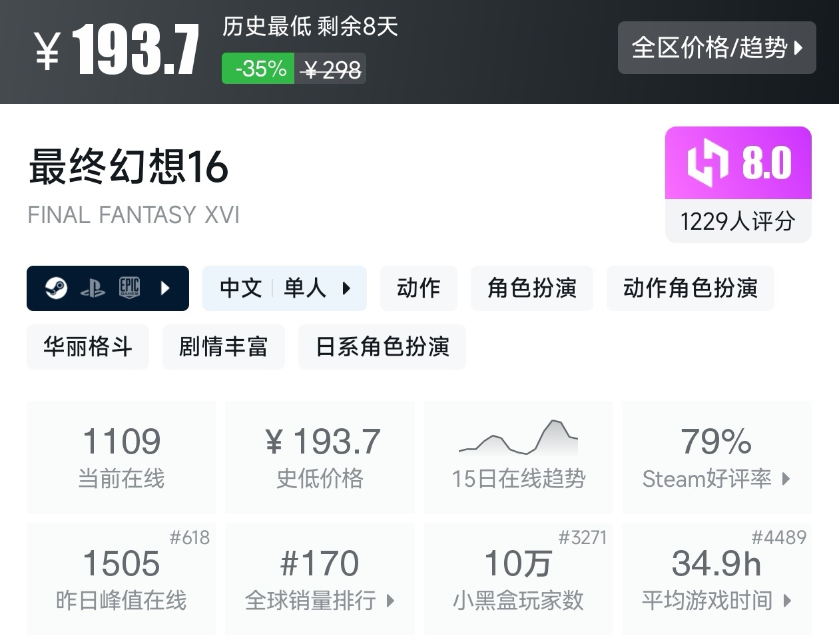Open 全球销量排行 ranking arrow
The width and height of the screenshot is (839, 644).
tap(390, 601)
